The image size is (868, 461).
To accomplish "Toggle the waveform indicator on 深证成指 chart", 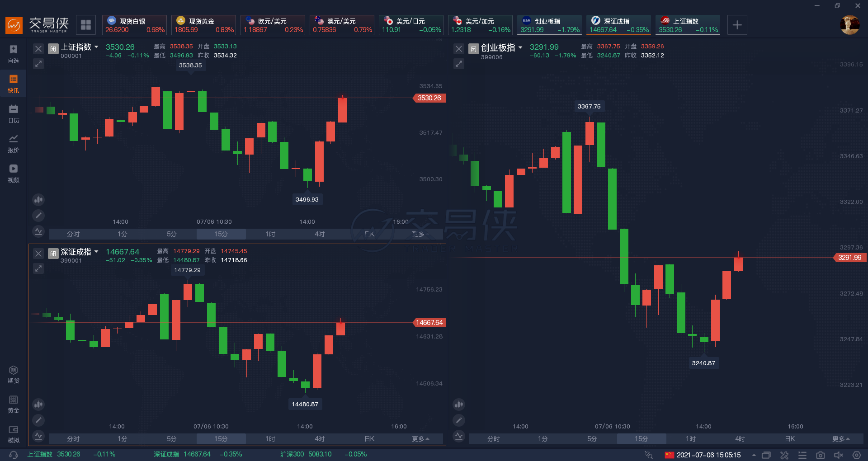I will point(38,436).
